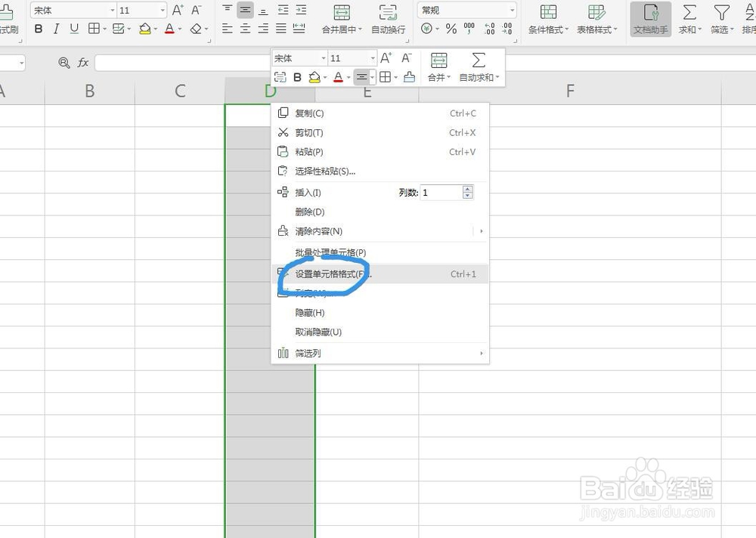Expand the 筛选列 submenu arrow
756x538 pixels.
tap(481, 354)
